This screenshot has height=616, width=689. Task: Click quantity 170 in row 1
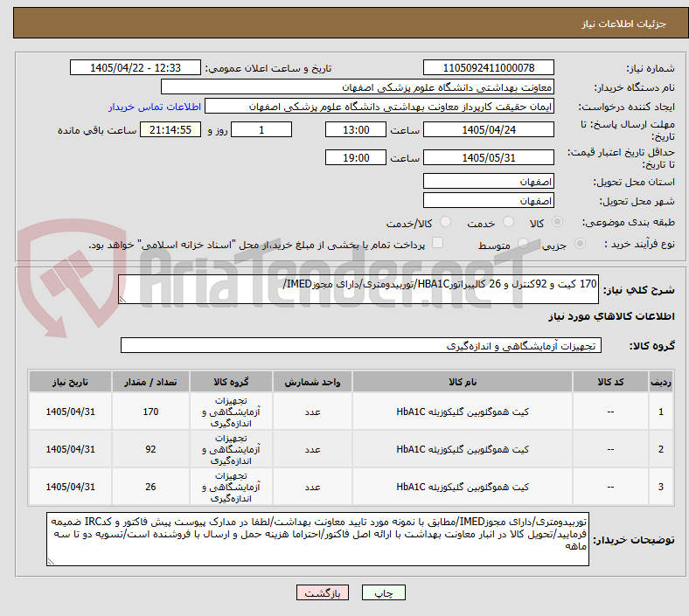pyautogui.click(x=150, y=412)
